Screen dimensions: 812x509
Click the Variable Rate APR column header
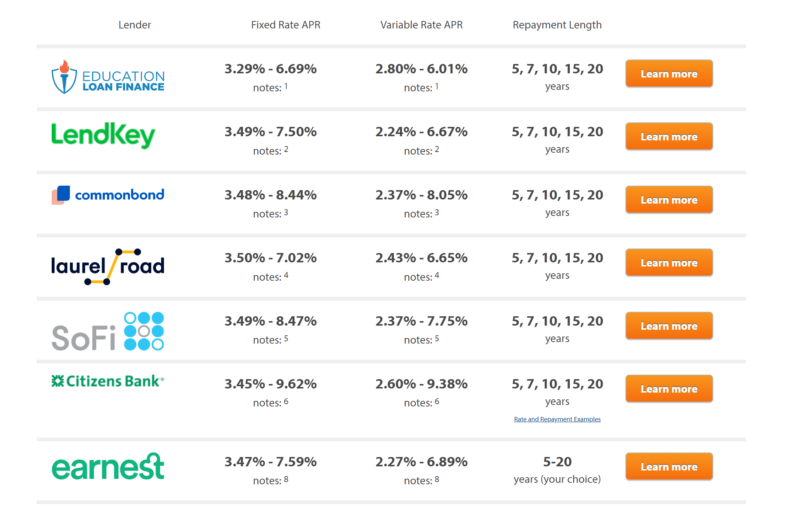pos(421,25)
